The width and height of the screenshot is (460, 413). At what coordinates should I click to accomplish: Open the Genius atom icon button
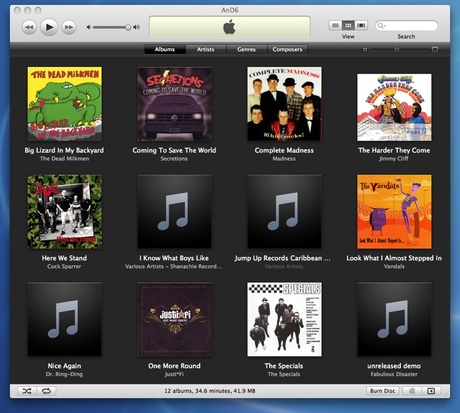coord(412,391)
